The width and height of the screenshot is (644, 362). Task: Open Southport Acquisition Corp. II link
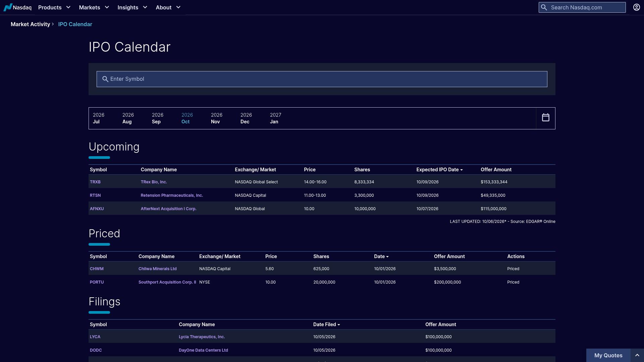[x=167, y=282]
